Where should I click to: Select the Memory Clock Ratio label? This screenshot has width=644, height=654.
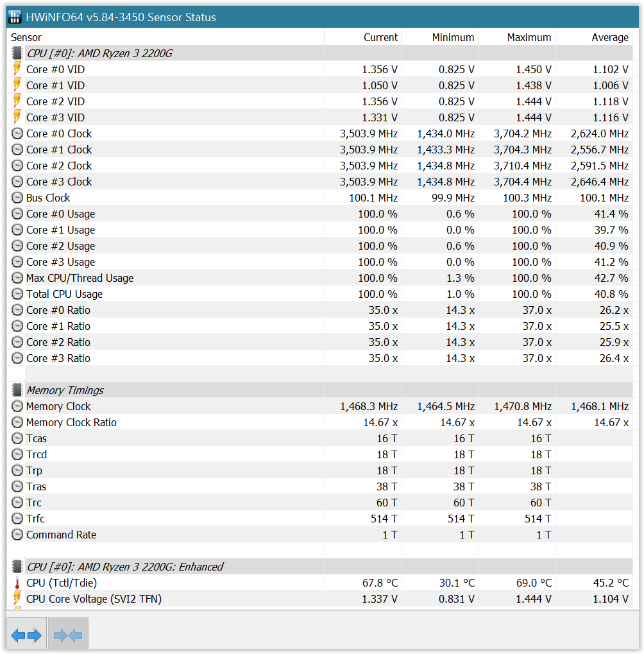[71, 422]
